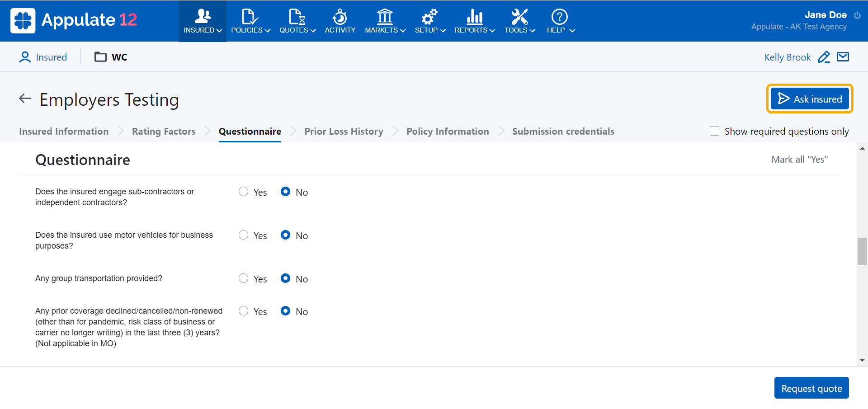Open the Rating Factors tab
The image size is (868, 409).
pos(164,132)
